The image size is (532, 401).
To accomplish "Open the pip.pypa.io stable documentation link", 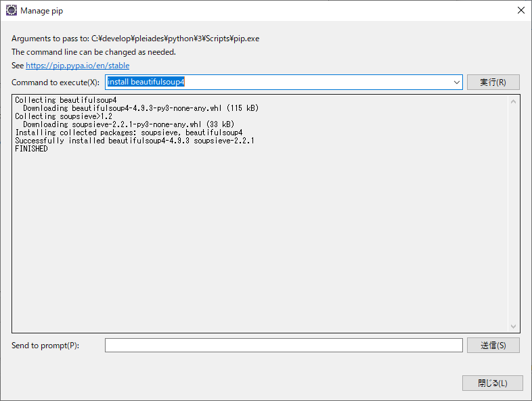I will click(x=77, y=66).
